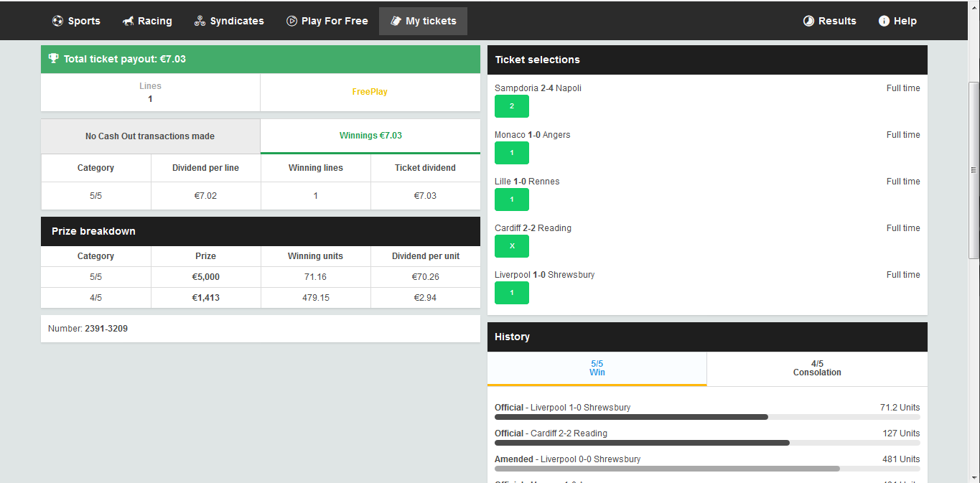Click the 479.15 winning units cell
980x483 pixels.
pyautogui.click(x=315, y=297)
